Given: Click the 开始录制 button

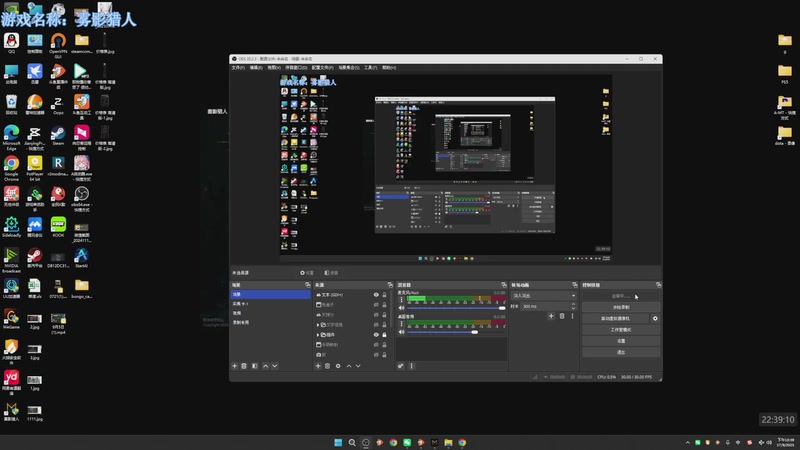Looking at the screenshot, I should pos(620,307).
